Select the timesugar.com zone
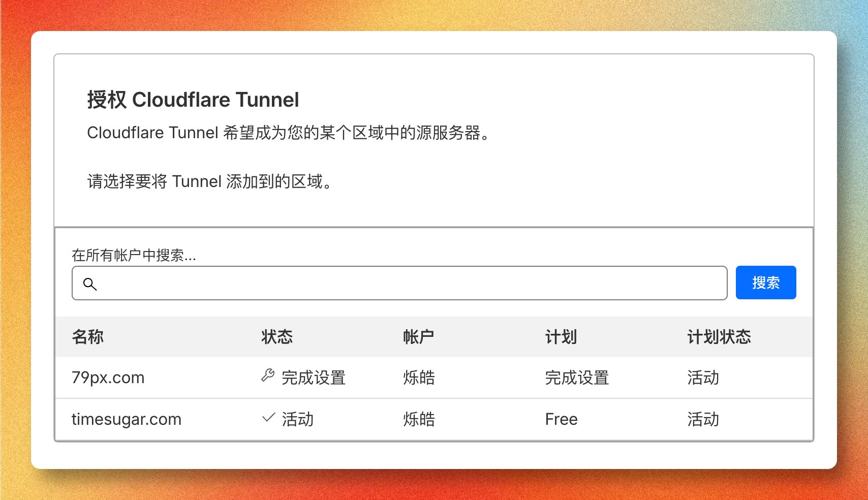Image resolution: width=868 pixels, height=500 pixels. [x=127, y=419]
